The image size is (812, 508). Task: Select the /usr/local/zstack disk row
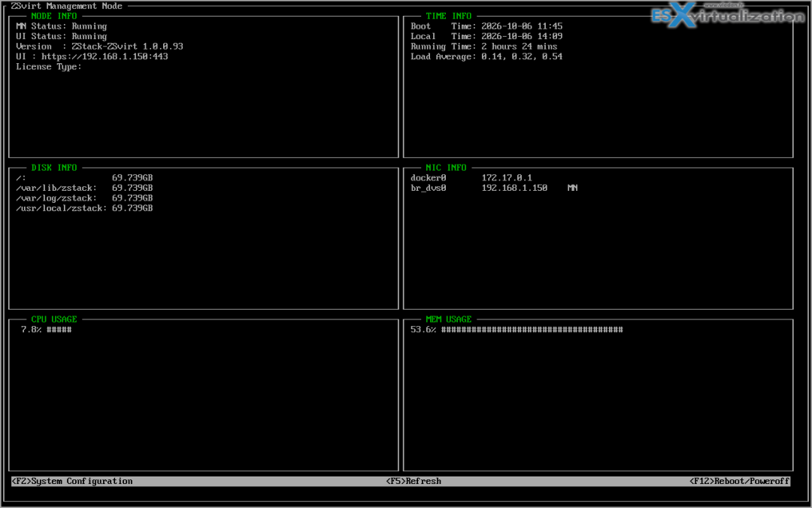(84, 208)
